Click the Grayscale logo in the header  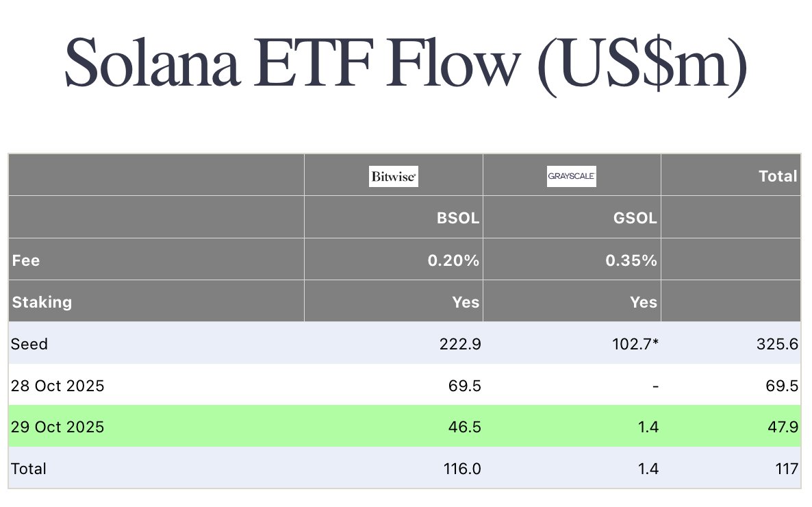pyautogui.click(x=572, y=176)
